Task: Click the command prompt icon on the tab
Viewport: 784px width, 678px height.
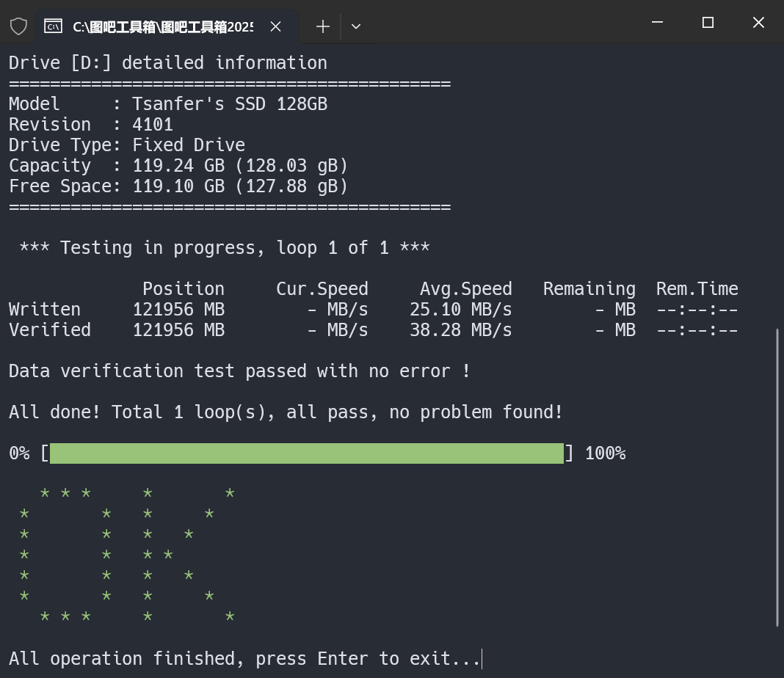Action: tap(53, 26)
